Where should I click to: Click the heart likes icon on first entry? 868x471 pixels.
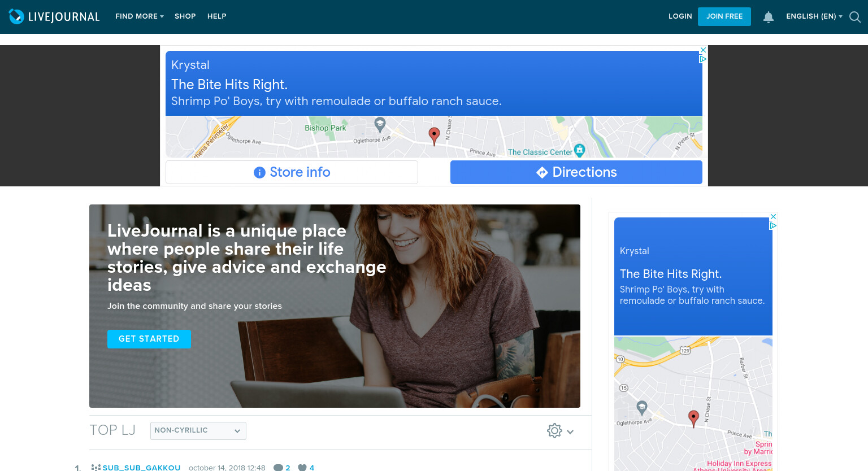tap(302, 468)
